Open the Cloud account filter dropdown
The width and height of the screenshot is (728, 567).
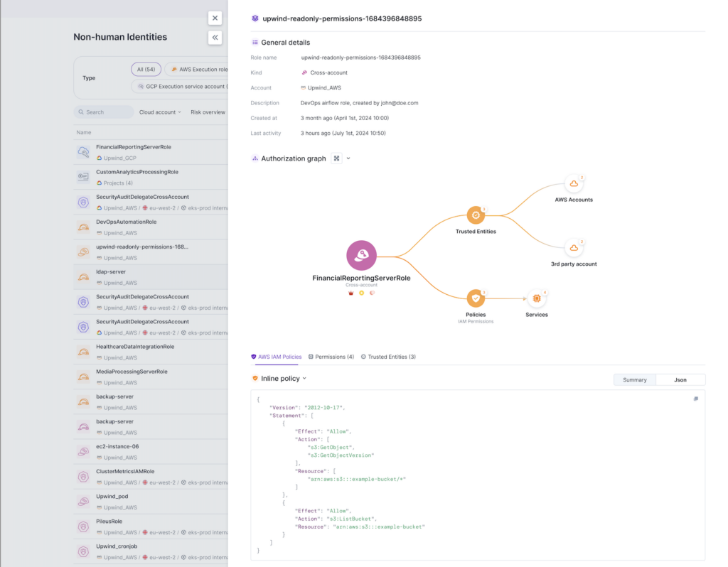tap(160, 112)
